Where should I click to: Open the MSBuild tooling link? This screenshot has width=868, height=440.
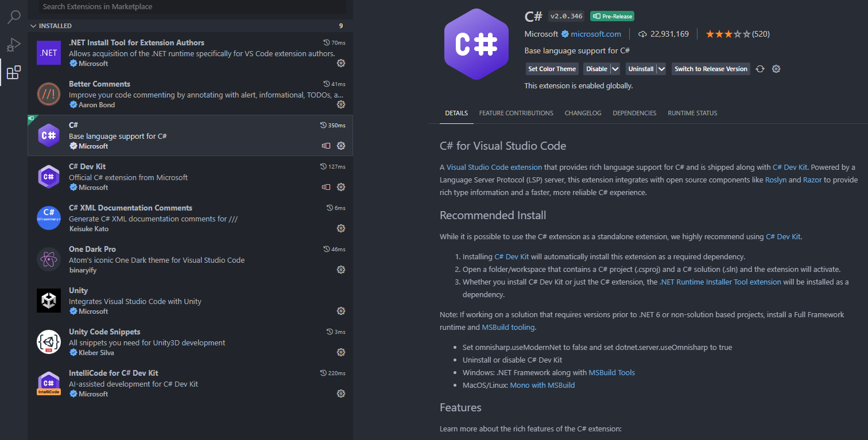coord(508,327)
